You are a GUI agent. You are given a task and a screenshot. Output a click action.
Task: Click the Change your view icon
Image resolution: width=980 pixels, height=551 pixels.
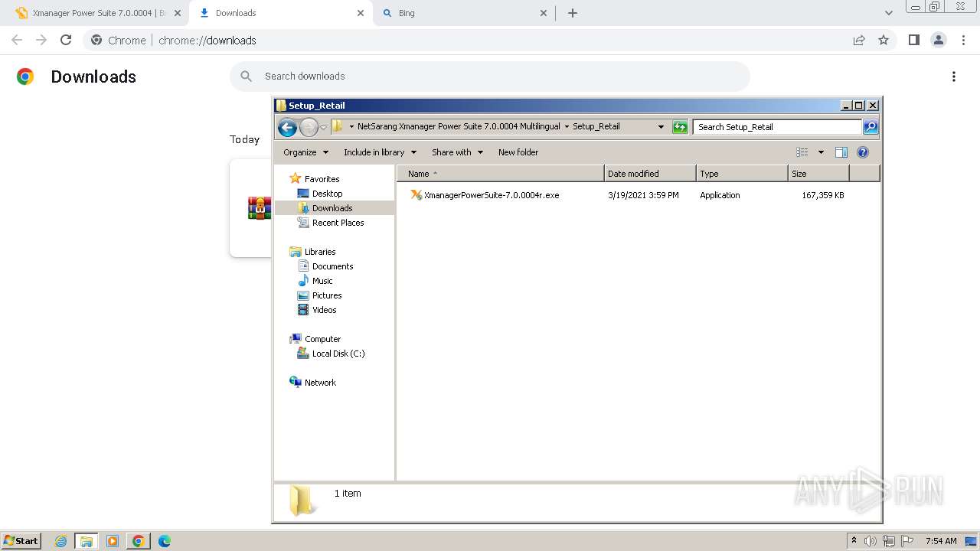(x=802, y=152)
